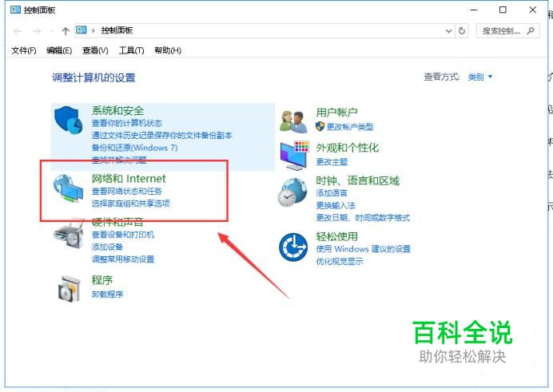Open 备份和还原(Windows 7) link

click(x=134, y=148)
